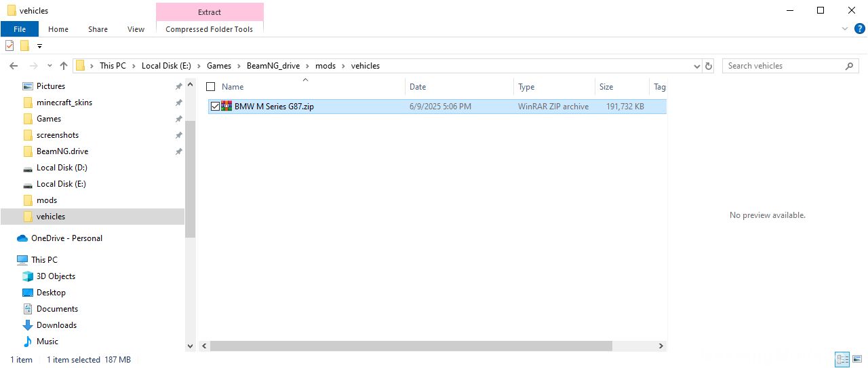Click the WinRAR ZIP archive type cell
Viewport: 868px width, 368px height.
click(x=553, y=107)
